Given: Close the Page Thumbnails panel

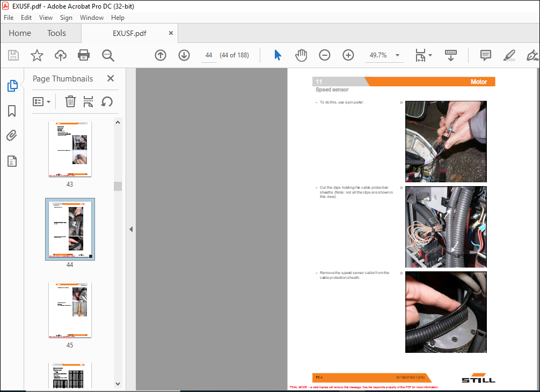Looking at the screenshot, I should point(111,78).
